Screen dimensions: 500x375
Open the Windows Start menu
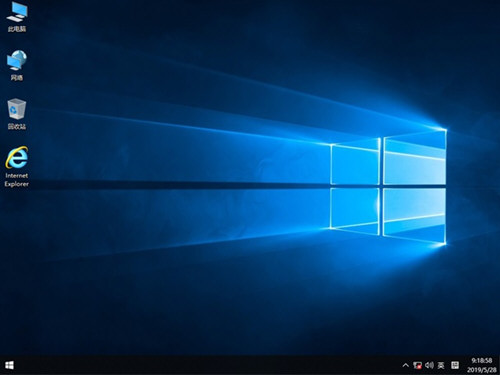9,365
